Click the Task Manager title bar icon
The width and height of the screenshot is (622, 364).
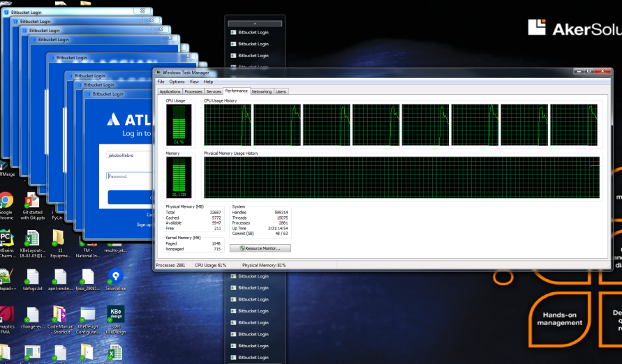(158, 73)
